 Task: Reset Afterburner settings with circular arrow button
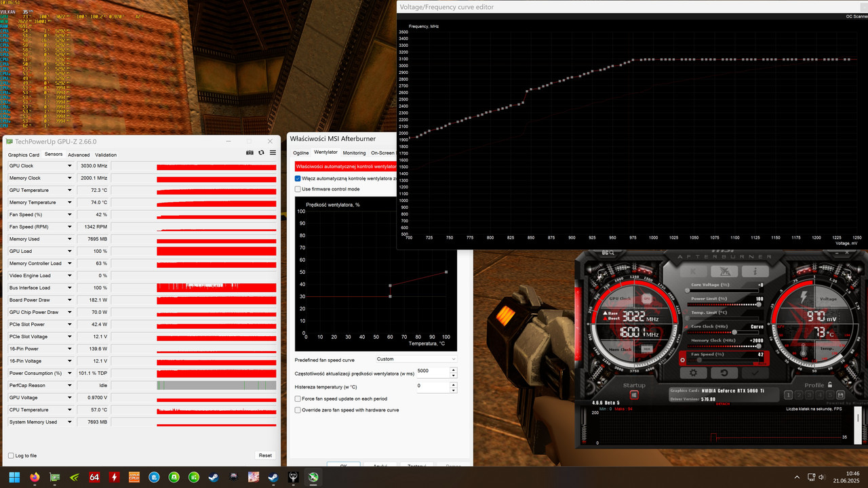point(724,373)
